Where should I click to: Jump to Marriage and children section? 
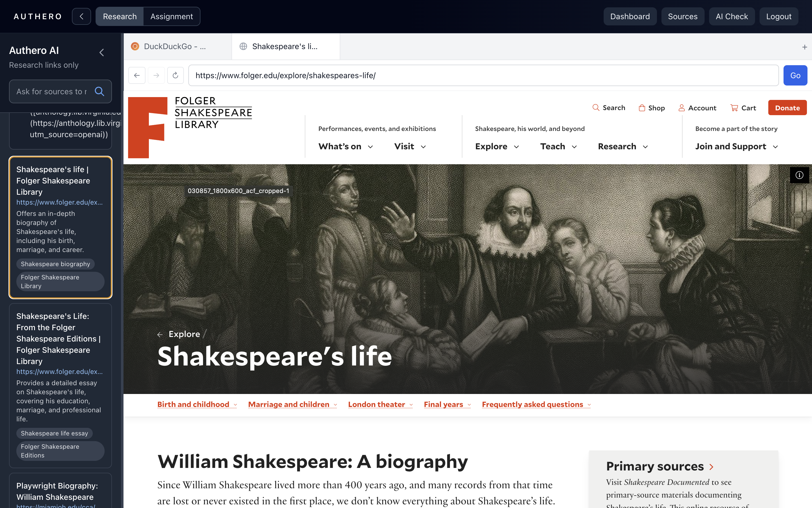292,404
